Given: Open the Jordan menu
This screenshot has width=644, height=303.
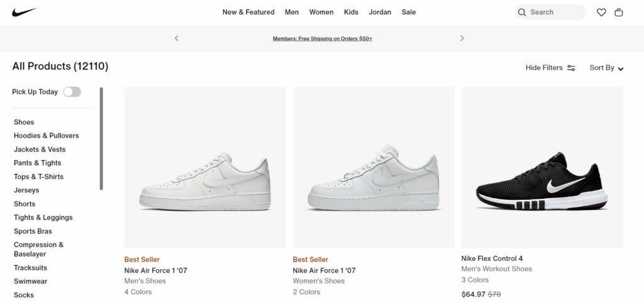Looking at the screenshot, I should click(x=380, y=12).
